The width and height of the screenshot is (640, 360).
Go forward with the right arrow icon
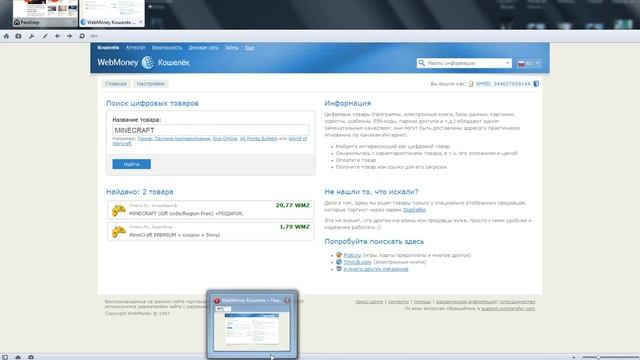(69, 36)
